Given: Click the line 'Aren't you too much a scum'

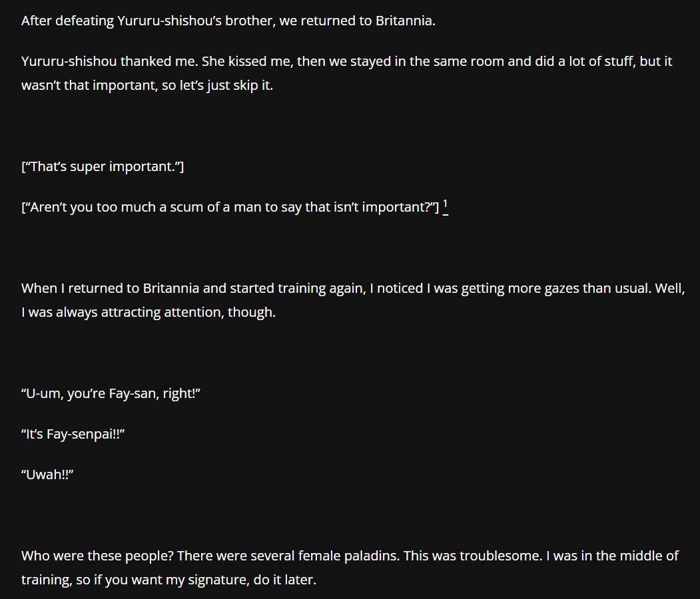Looking at the screenshot, I should click(230, 207).
